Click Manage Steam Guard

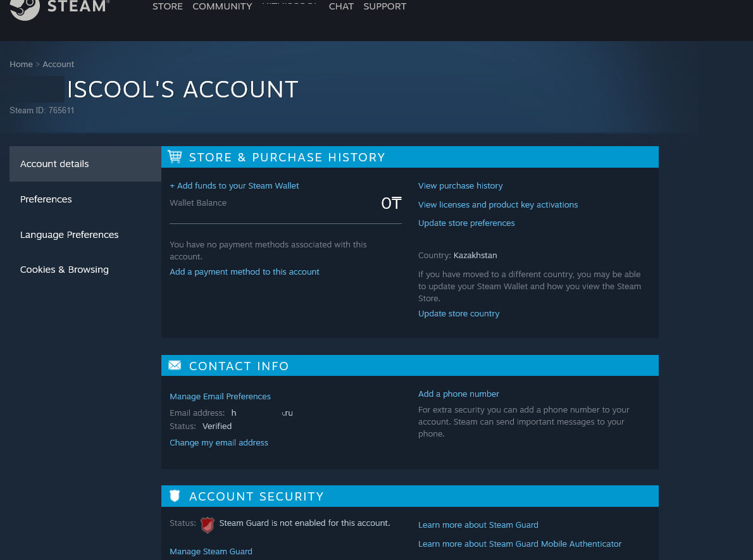click(x=211, y=551)
